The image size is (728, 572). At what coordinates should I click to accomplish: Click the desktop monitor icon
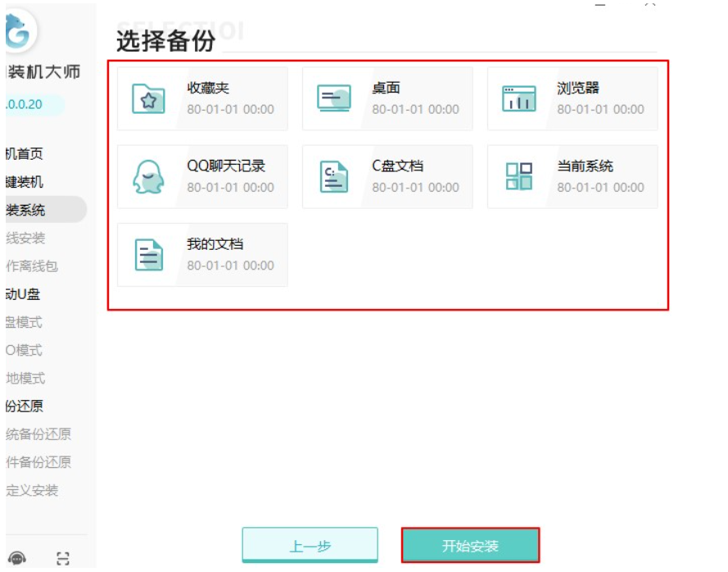click(x=334, y=98)
